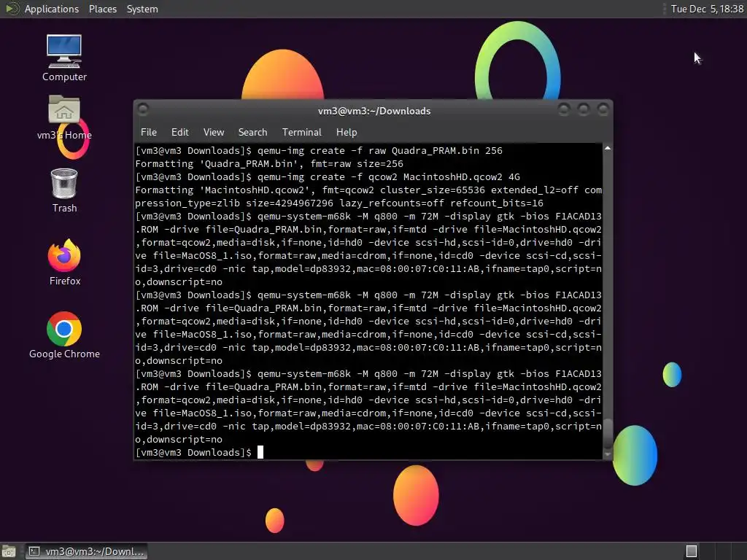Click the MATE logo icon in top panel
747x560 pixels.
coord(12,9)
